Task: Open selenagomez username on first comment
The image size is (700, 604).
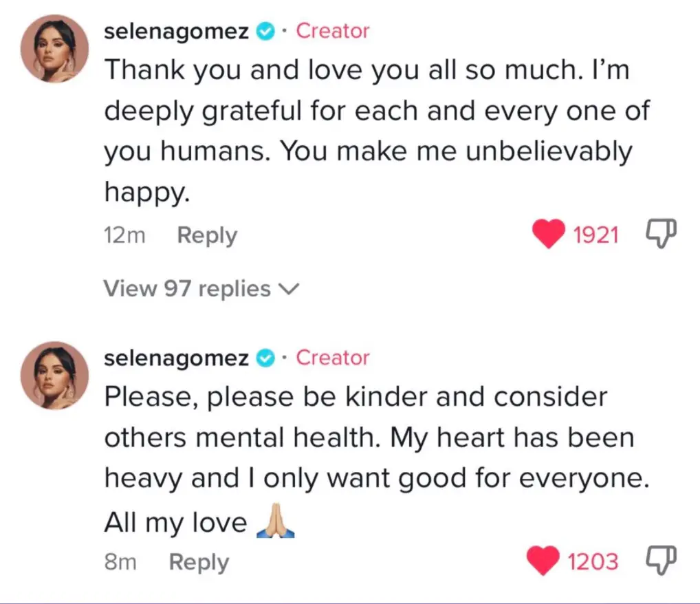Action: pyautogui.click(x=176, y=31)
